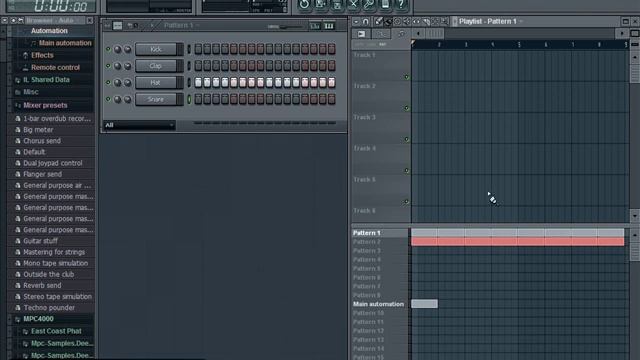The image size is (640, 360).
Task: Select the Slice blade tool in Playlist toolbar
Action: 426,21
